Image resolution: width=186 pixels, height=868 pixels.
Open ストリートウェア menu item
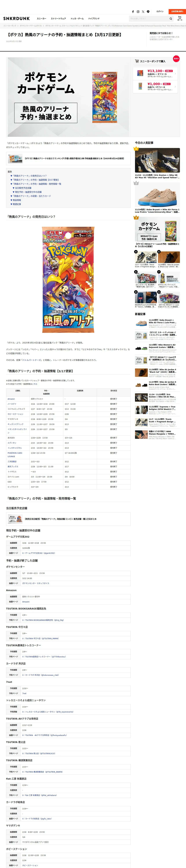58,19
